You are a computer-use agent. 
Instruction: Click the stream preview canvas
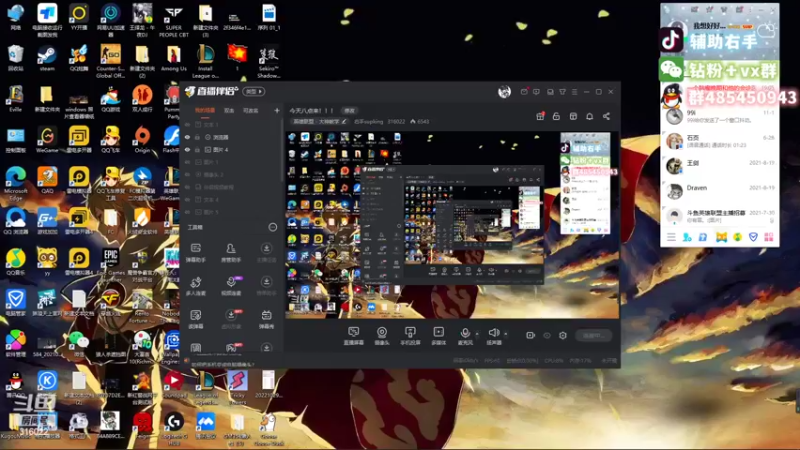[452, 225]
